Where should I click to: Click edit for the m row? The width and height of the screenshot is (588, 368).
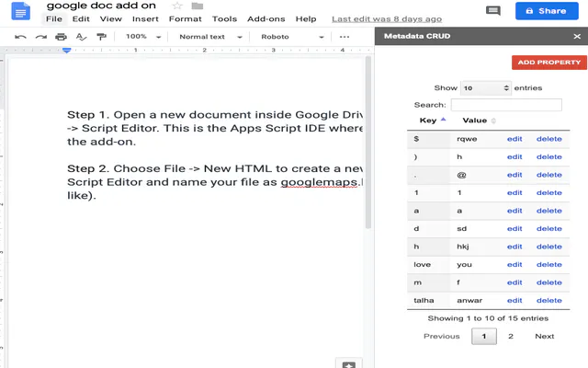coord(514,282)
